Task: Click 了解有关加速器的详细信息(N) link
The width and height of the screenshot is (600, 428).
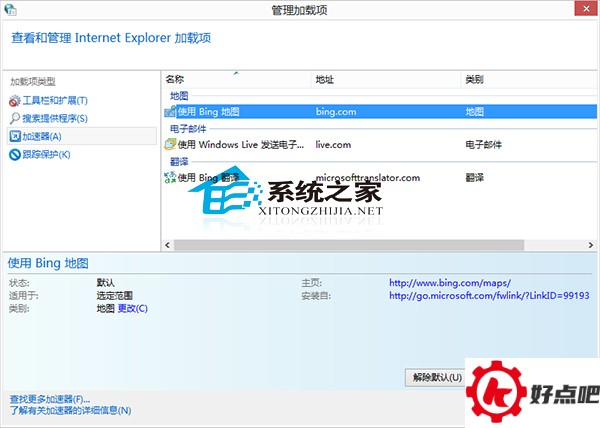Action: point(70,410)
